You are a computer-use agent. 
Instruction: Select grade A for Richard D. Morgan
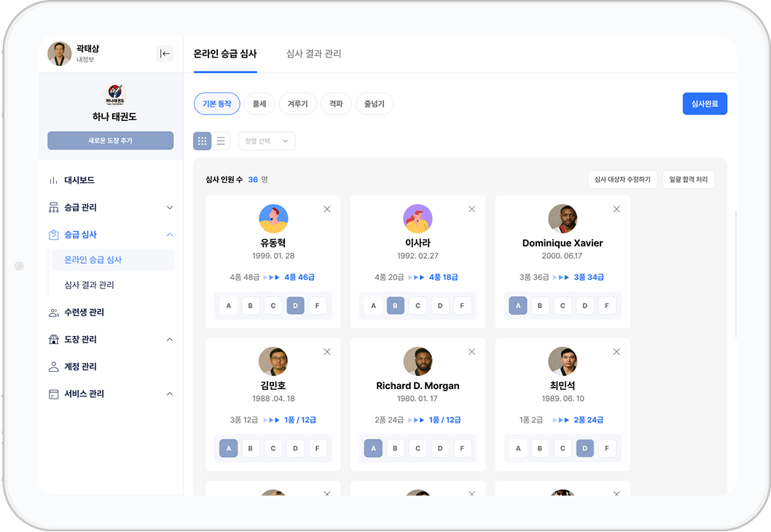point(372,448)
